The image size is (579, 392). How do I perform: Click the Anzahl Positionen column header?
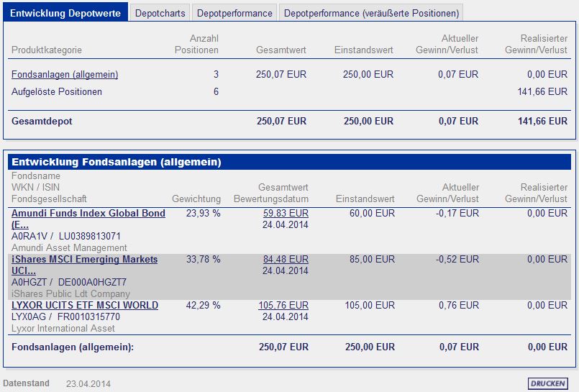coord(196,44)
